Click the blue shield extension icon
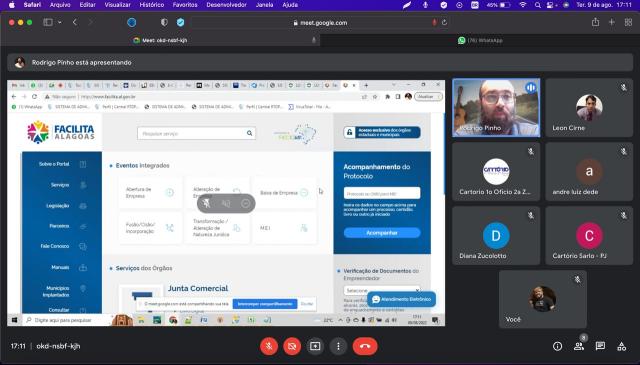 coord(180,22)
